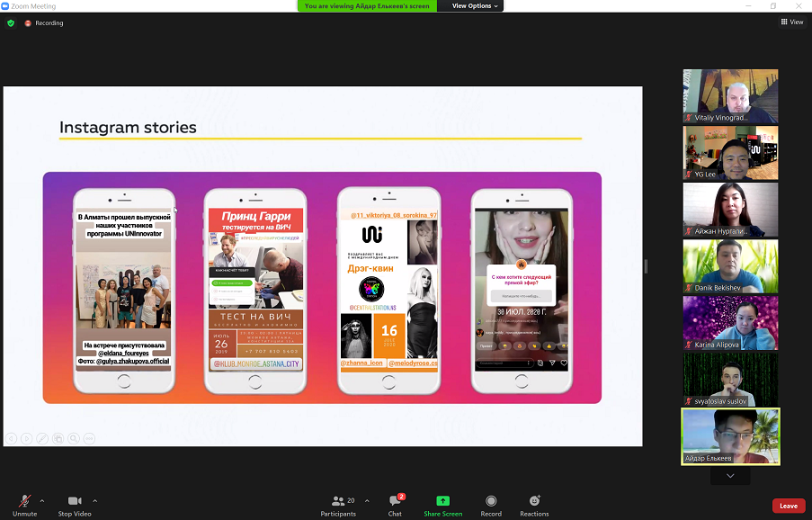Click the panel divider handle beside slide

click(x=646, y=266)
